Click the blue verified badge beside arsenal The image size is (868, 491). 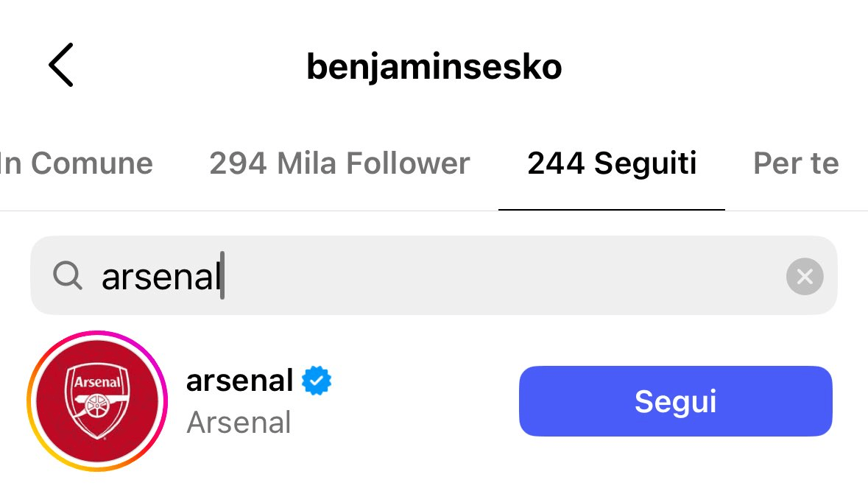click(317, 381)
